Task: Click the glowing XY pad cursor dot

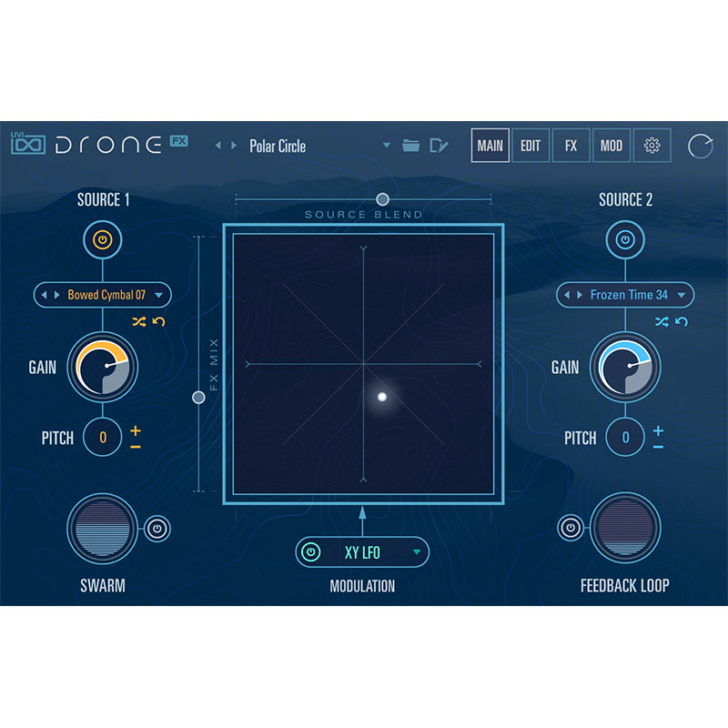Action: click(382, 397)
